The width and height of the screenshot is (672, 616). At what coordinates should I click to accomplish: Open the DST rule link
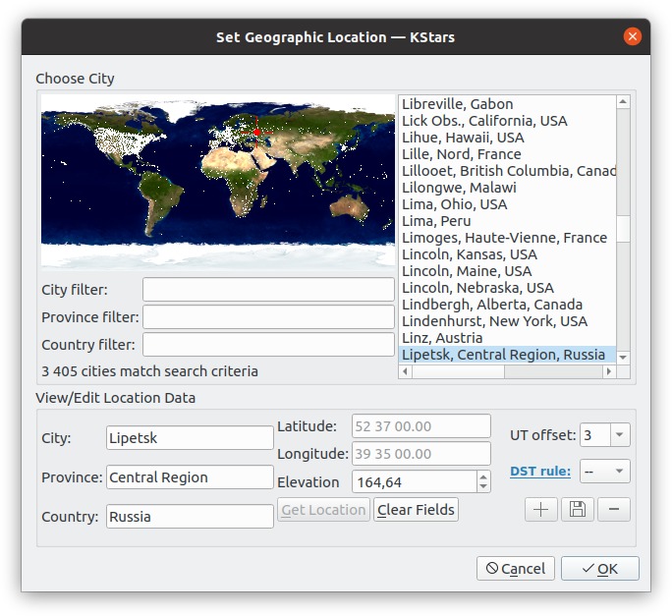540,472
